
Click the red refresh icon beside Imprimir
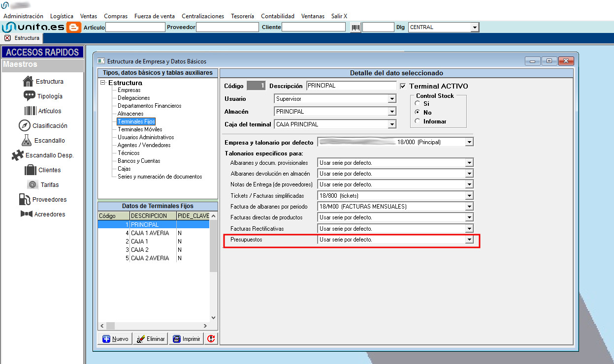tap(211, 339)
